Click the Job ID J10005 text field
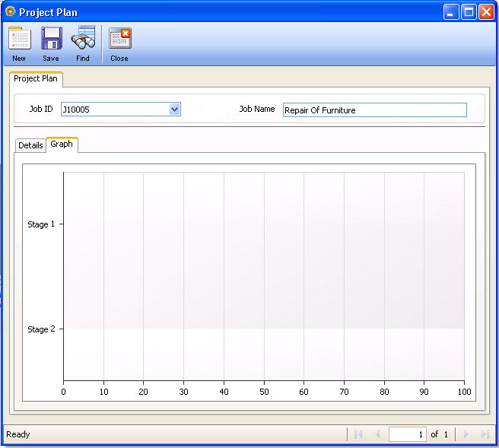The width and height of the screenshot is (499, 448). point(115,109)
